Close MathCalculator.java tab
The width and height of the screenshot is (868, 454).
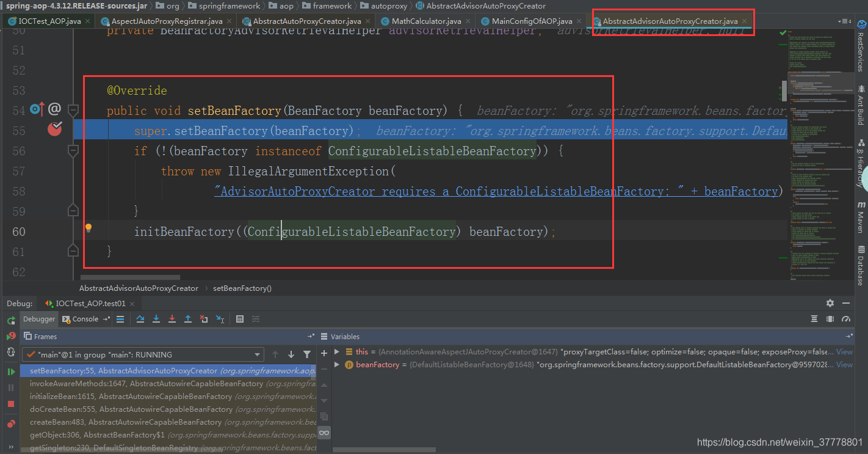pyautogui.click(x=468, y=21)
